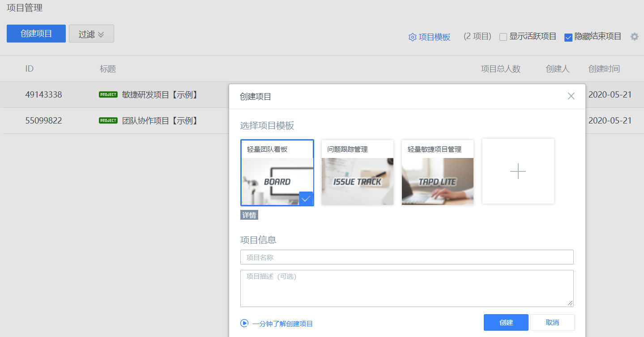
Task: Close the 创建项目 dialog with X
Action: [571, 96]
